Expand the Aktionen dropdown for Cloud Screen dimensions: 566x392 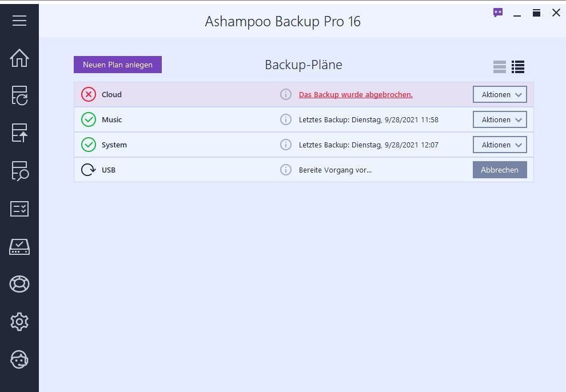click(x=500, y=94)
